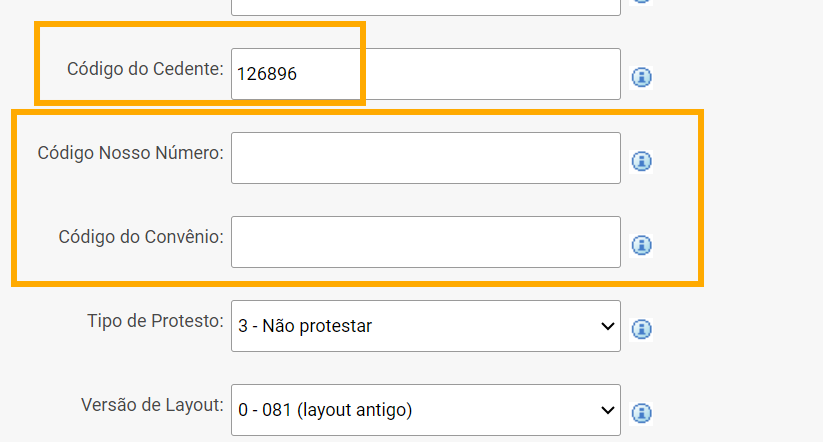
Task: Click the cut-off text field at top
Action: [426, 7]
